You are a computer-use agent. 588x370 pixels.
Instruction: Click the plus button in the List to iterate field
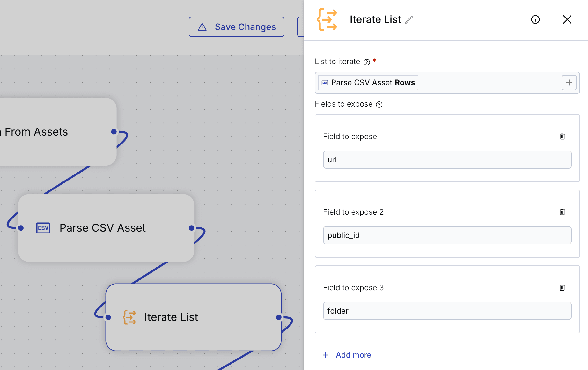[569, 83]
